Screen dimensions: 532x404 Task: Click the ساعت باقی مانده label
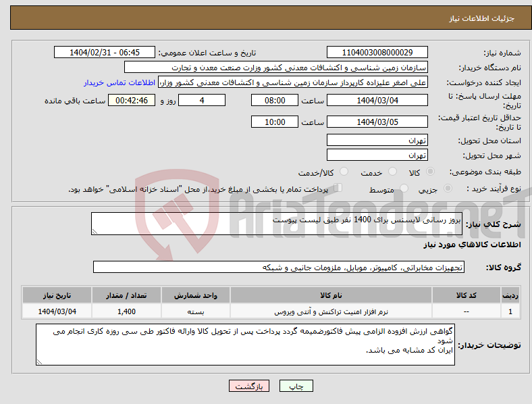click(75, 101)
